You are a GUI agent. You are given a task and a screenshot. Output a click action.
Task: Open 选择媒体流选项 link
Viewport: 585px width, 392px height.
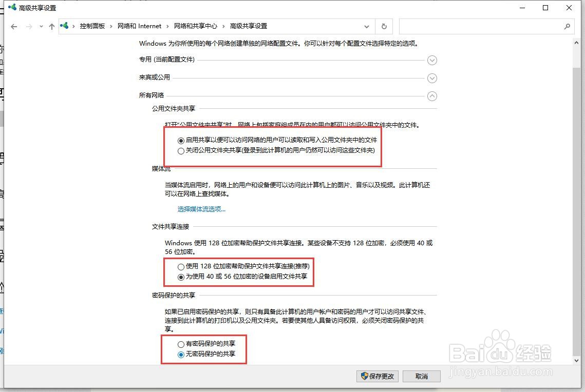pyautogui.click(x=201, y=209)
